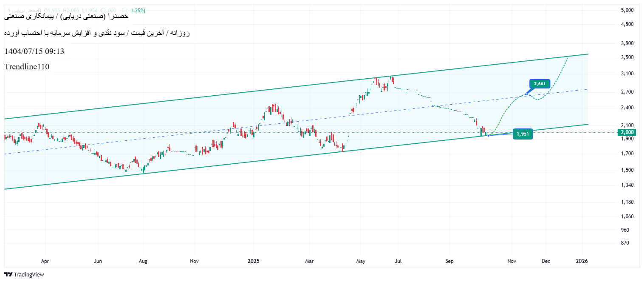Click the 1,500 price axis label

pyautogui.click(x=627, y=170)
